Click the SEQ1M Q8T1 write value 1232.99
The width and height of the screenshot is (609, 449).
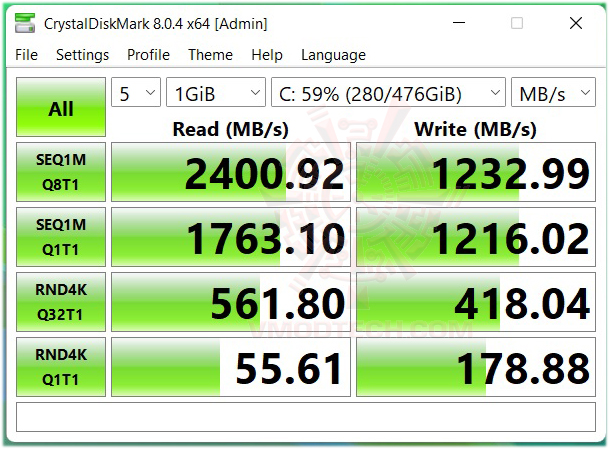[x=476, y=172]
